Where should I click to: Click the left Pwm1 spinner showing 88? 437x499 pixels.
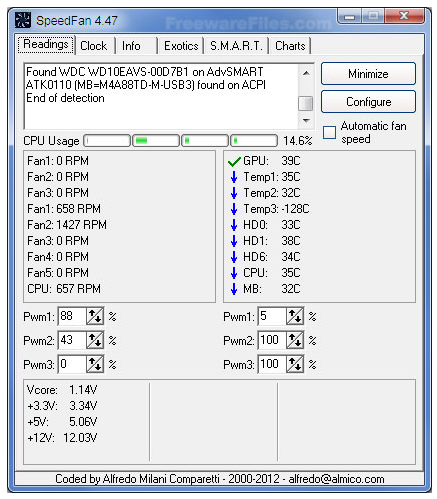95,316
